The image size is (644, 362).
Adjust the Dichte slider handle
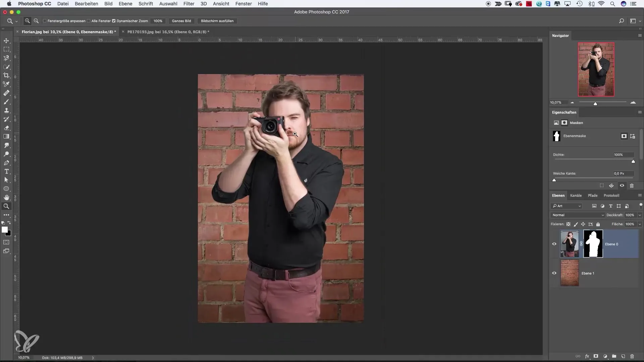[x=633, y=162]
